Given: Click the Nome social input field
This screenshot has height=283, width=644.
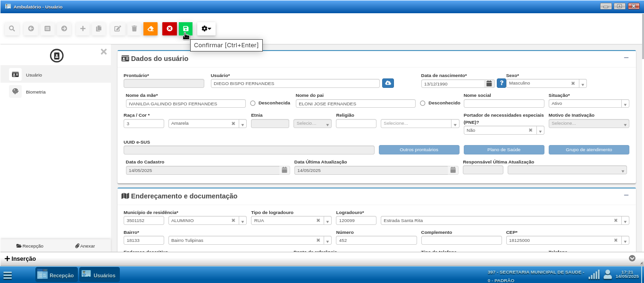Looking at the screenshot, I should click(503, 103).
